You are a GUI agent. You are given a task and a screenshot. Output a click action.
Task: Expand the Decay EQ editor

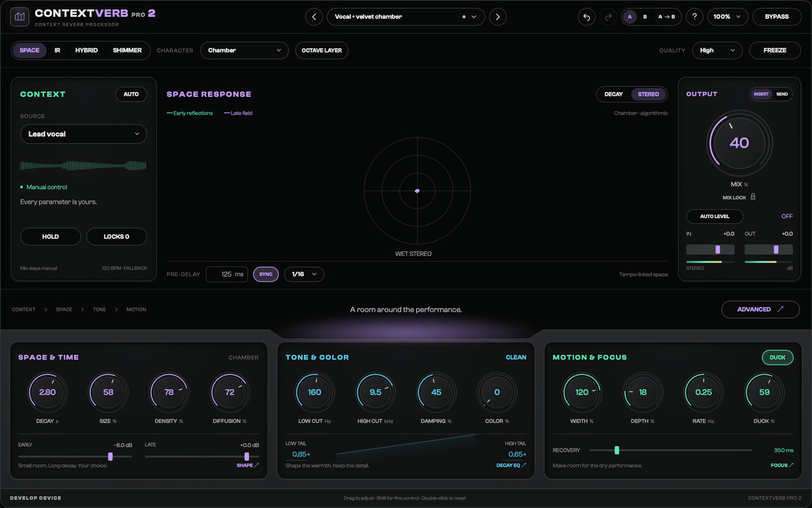pos(511,465)
